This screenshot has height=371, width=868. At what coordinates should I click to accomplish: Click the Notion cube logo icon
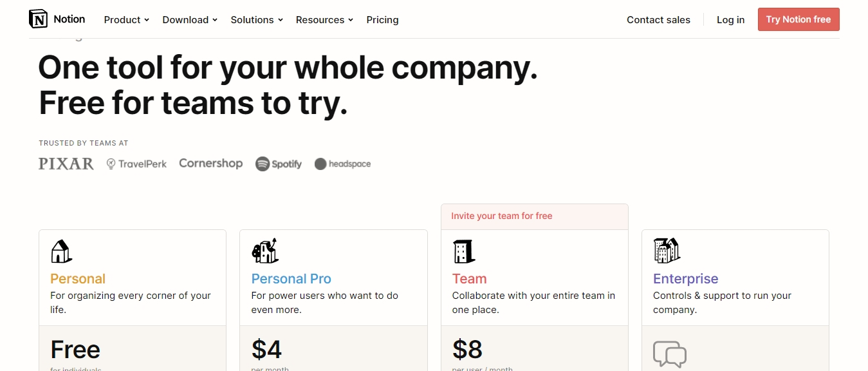(39, 19)
